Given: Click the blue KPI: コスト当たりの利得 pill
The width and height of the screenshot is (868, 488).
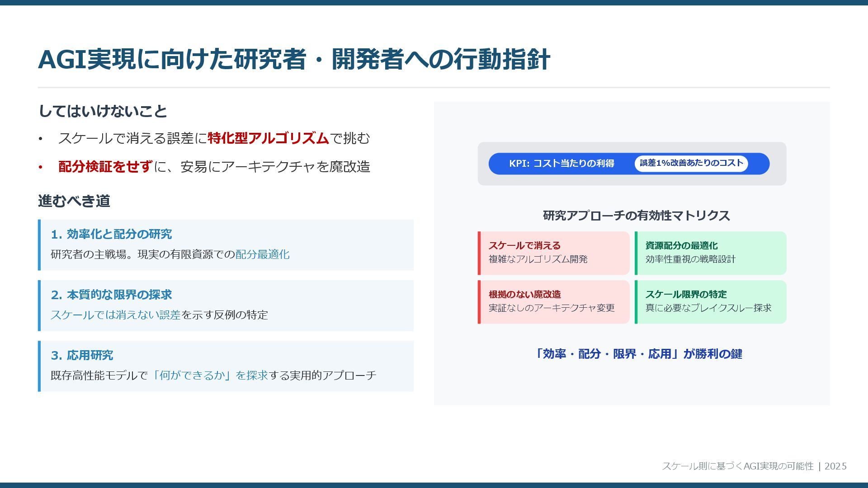Looking at the screenshot, I should (x=561, y=164).
